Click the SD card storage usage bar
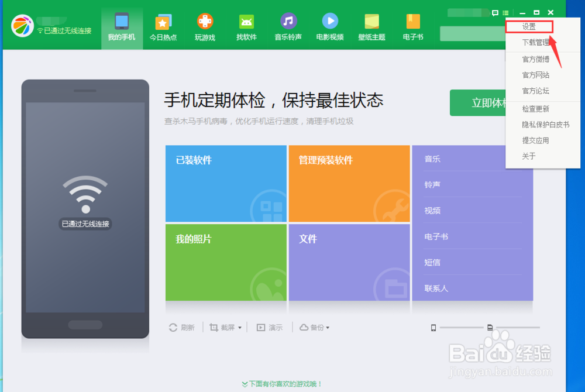 click(518, 328)
